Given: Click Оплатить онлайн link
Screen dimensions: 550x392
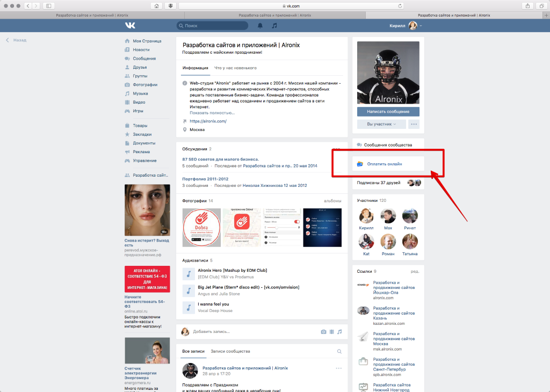Looking at the screenshot, I should point(385,164).
